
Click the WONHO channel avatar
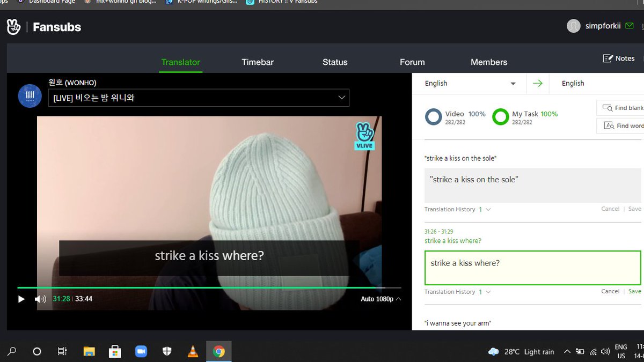coord(30,96)
